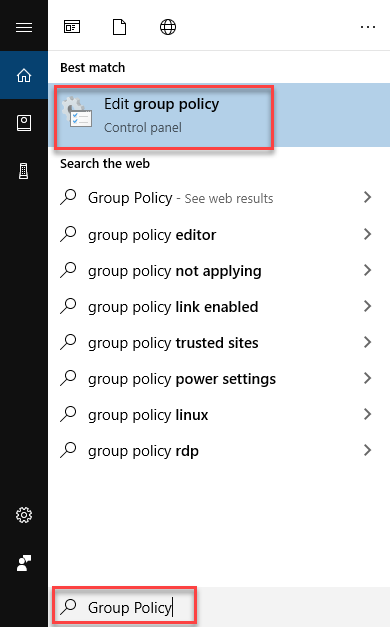The image size is (390, 627).
Task: Select 'group policy rdp' suggestion
Action: (x=219, y=451)
